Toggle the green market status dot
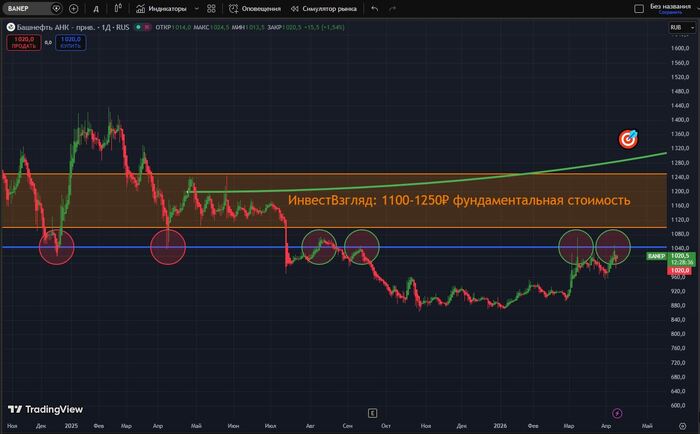The width and height of the screenshot is (700, 434). point(138,27)
